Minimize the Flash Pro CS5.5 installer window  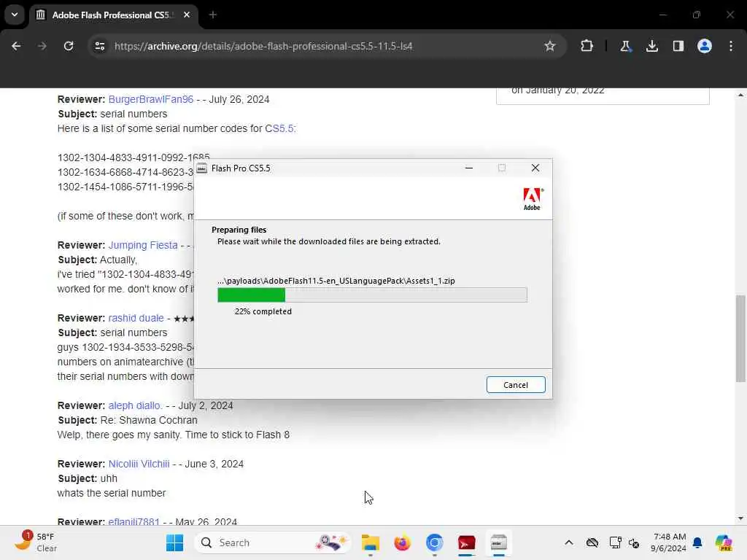tap(469, 168)
